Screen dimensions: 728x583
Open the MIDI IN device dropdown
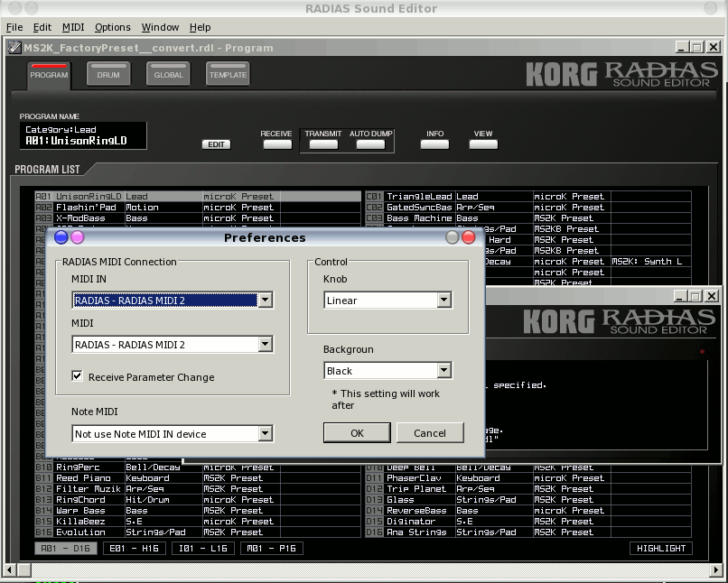266,301
